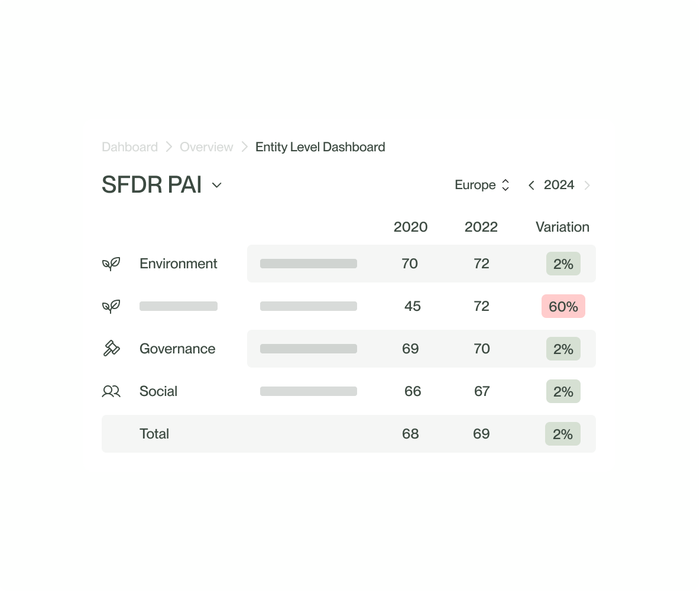Click the leaf icon beside the unnamed row
The image size is (700, 591).
coord(111,306)
